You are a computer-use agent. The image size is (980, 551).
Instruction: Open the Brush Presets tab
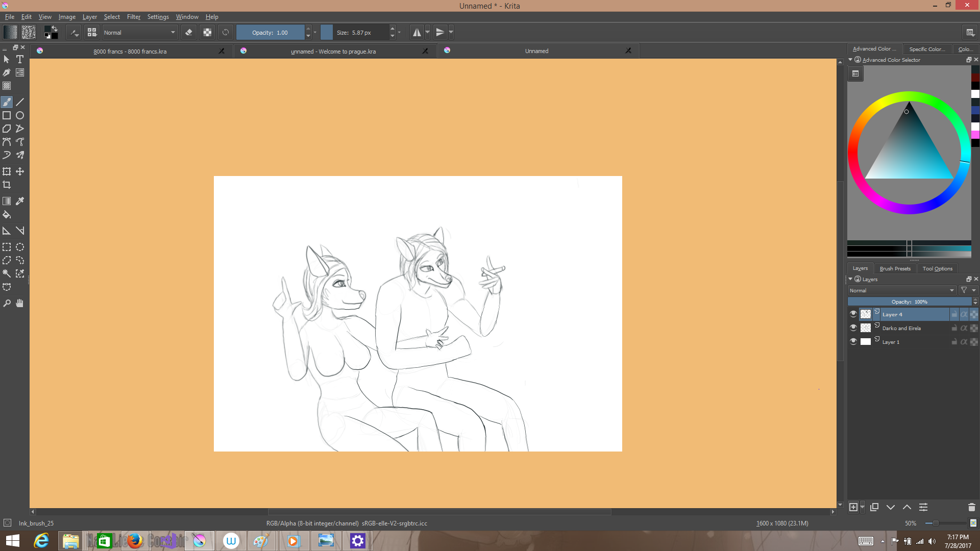(x=895, y=268)
